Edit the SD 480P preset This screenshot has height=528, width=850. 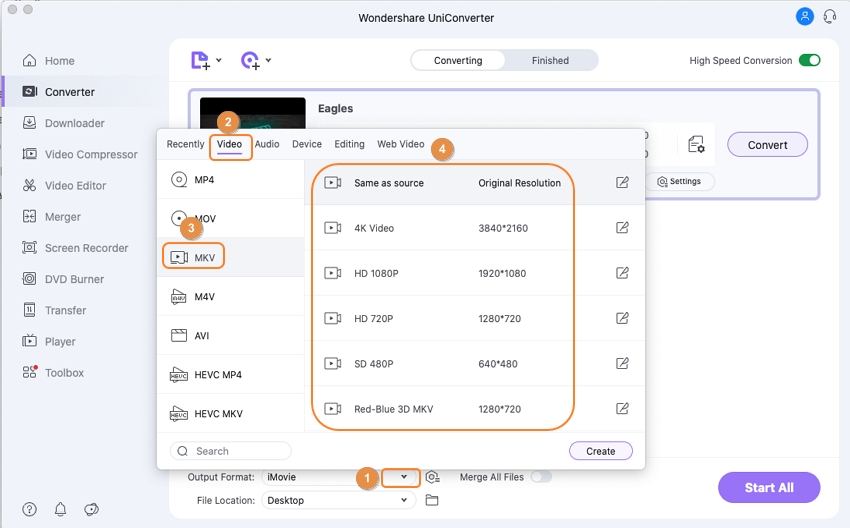[622, 363]
